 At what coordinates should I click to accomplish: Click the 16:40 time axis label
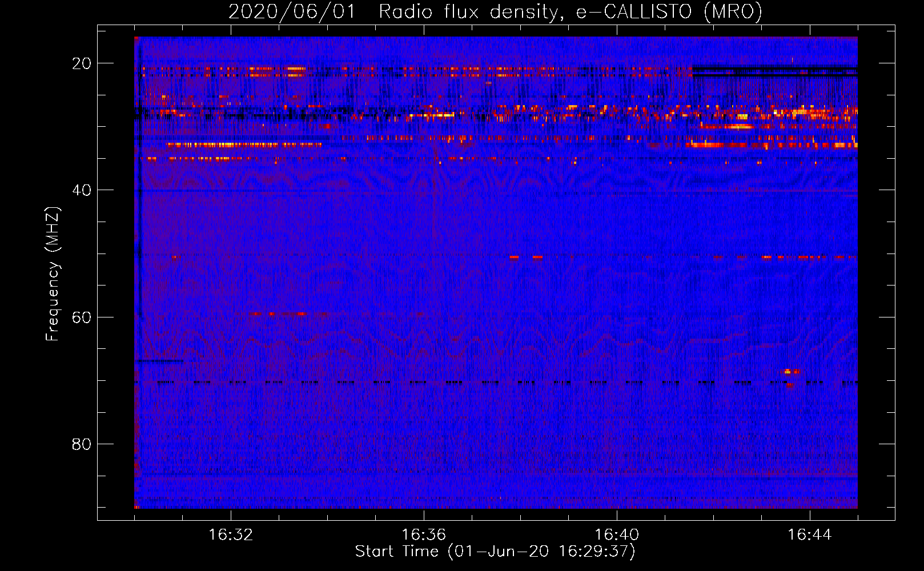617,535
